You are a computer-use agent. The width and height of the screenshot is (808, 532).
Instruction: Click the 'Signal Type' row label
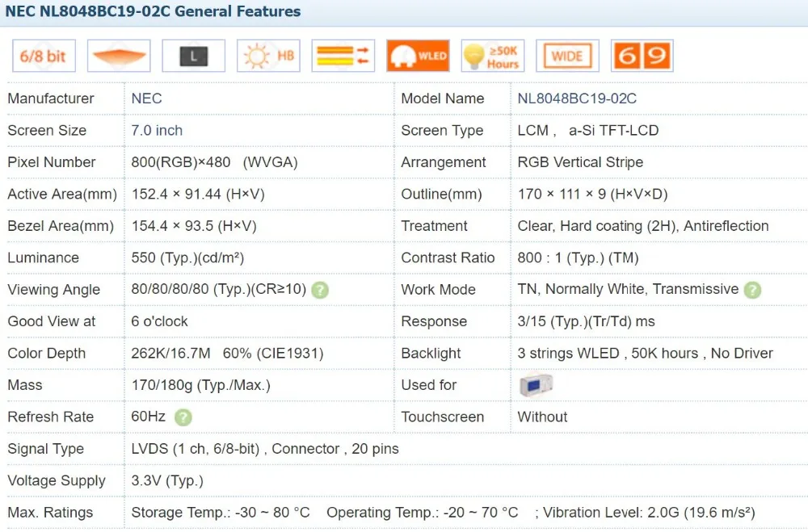tap(46, 449)
